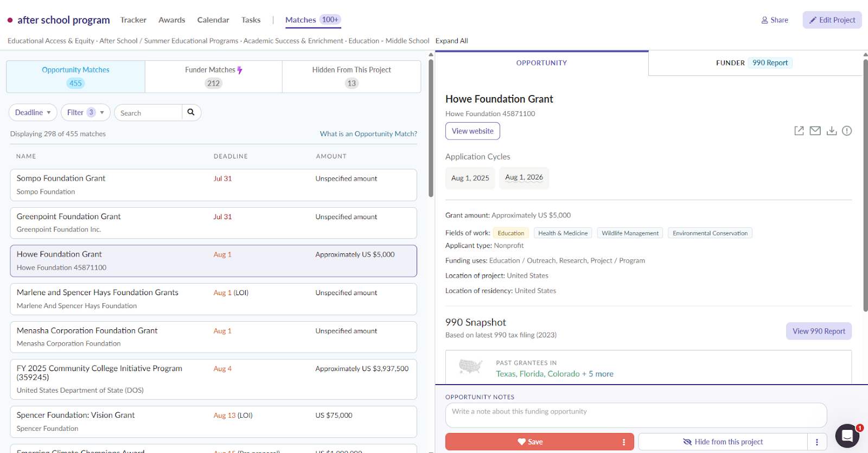
Task: Select Funder Matches tab
Action: tap(214, 76)
